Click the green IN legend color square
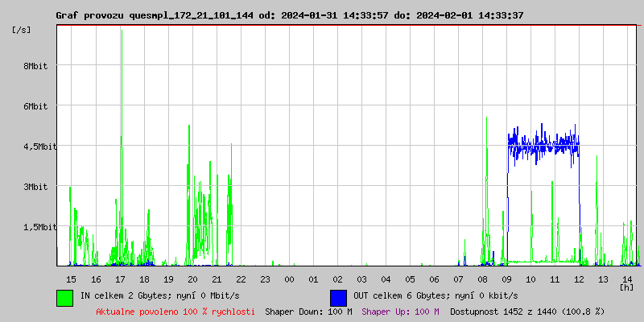644x322 pixels. (x=64, y=297)
